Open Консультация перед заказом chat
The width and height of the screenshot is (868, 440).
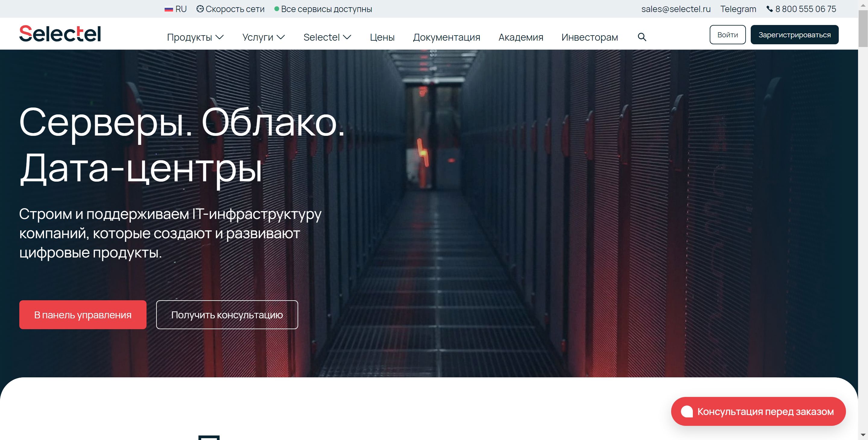click(758, 411)
